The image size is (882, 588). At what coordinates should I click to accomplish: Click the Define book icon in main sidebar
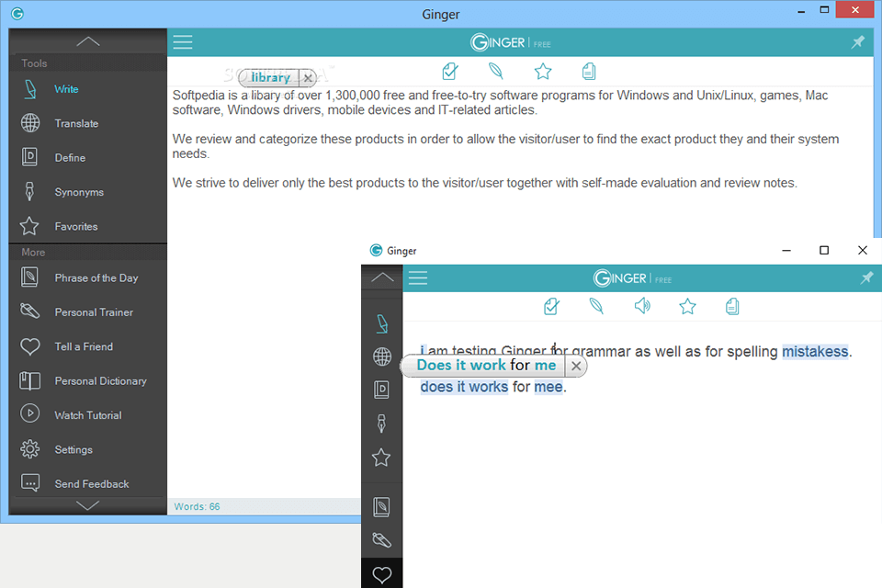coord(29,156)
